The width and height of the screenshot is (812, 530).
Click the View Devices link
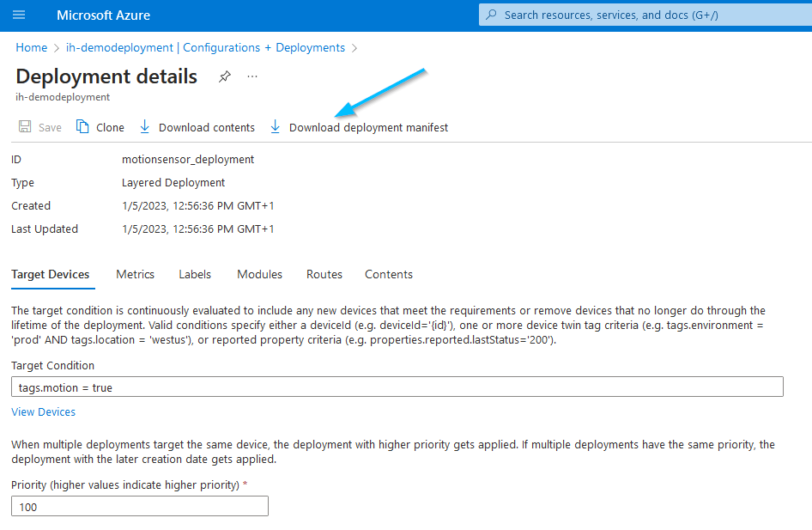click(x=44, y=411)
